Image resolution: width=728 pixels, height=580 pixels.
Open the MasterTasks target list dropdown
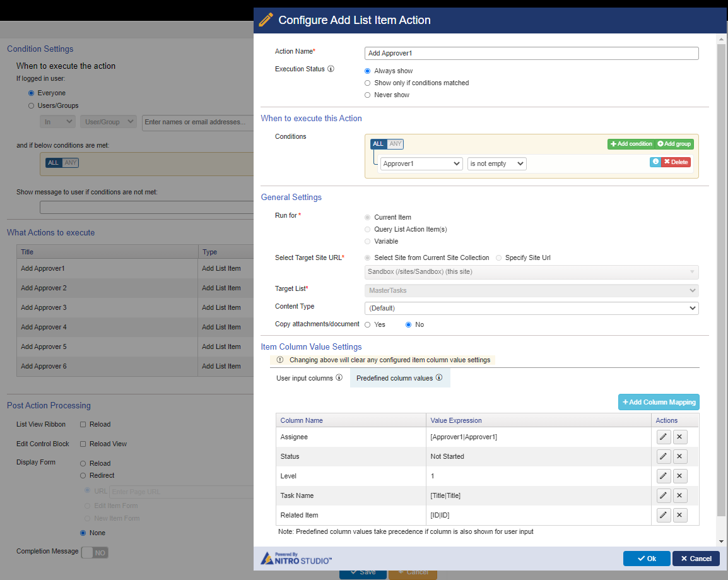(x=532, y=291)
